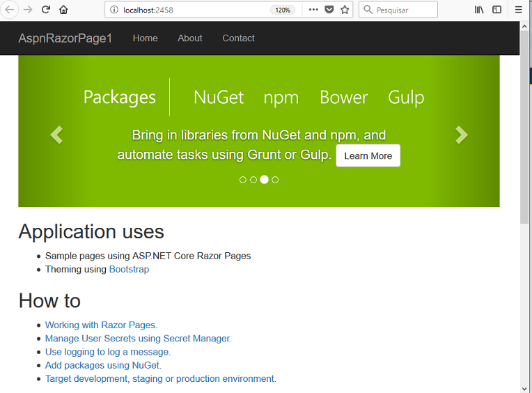Click the Learn More button
532x393 pixels.
tap(368, 156)
